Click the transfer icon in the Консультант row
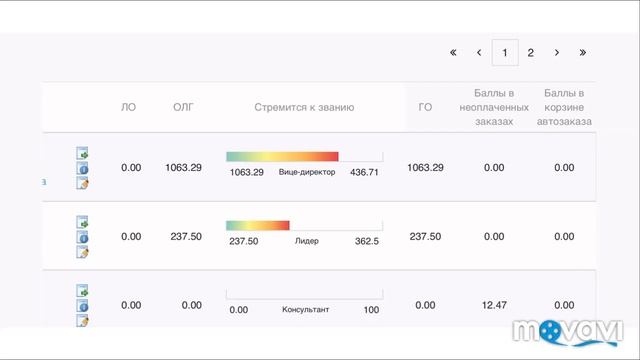640x360 pixels. 82,291
